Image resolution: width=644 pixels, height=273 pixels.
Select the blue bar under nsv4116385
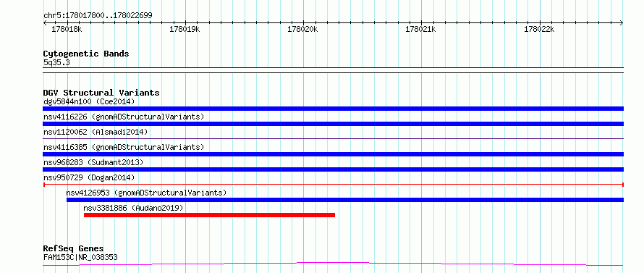(x=333, y=154)
